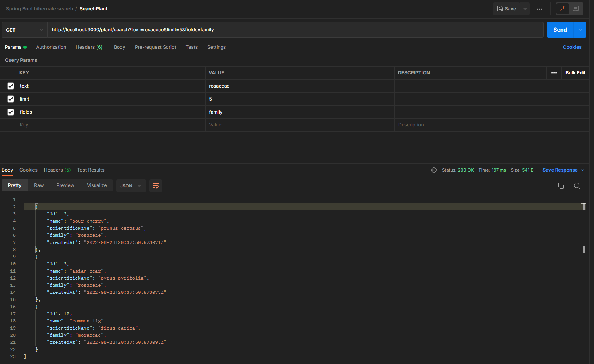Open the request more-actions ellipsis menu
Image resolution: width=594 pixels, height=364 pixels.
tap(539, 9)
